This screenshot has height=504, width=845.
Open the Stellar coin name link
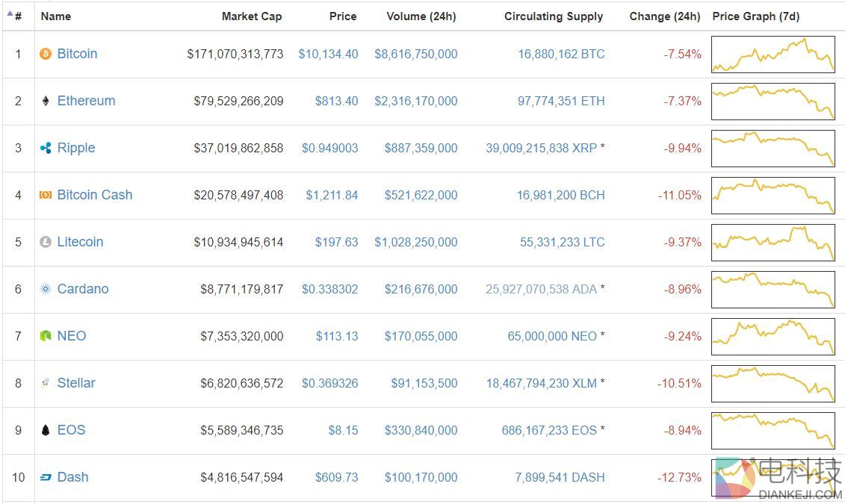pyautogui.click(x=76, y=383)
